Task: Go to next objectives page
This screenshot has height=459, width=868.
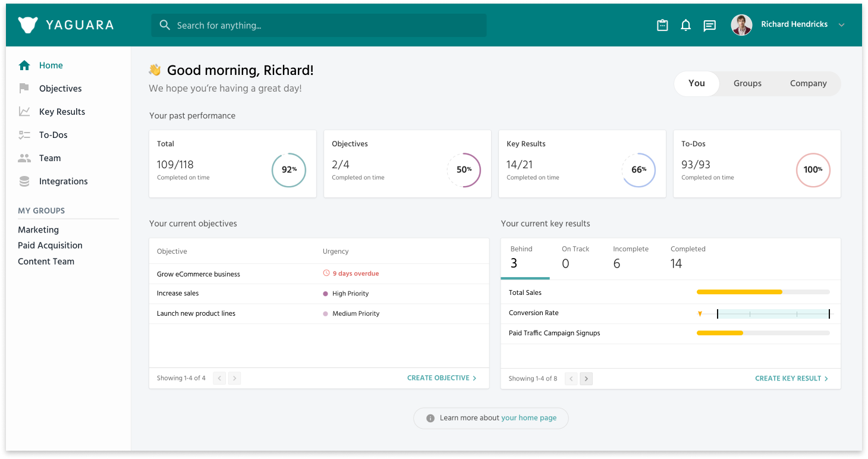Action: pos(234,378)
